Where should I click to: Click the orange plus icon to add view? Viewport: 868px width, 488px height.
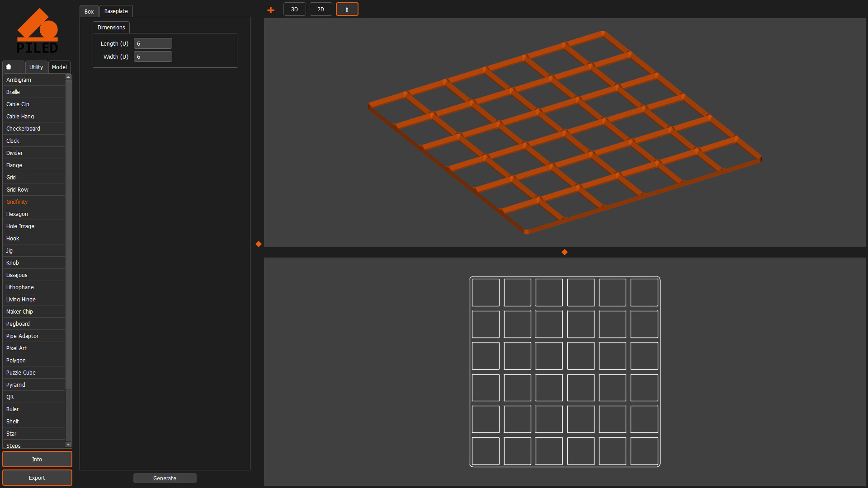pyautogui.click(x=270, y=9)
